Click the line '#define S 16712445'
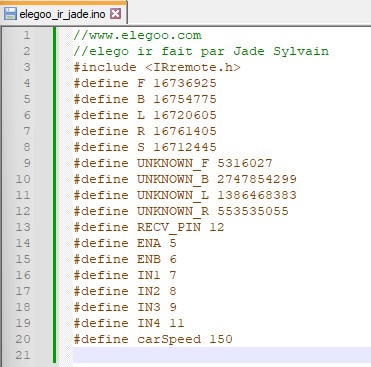 click(x=145, y=147)
